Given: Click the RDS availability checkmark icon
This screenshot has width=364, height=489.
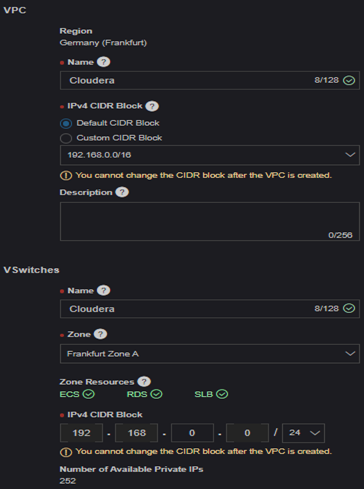Looking at the screenshot, I should [156, 394].
